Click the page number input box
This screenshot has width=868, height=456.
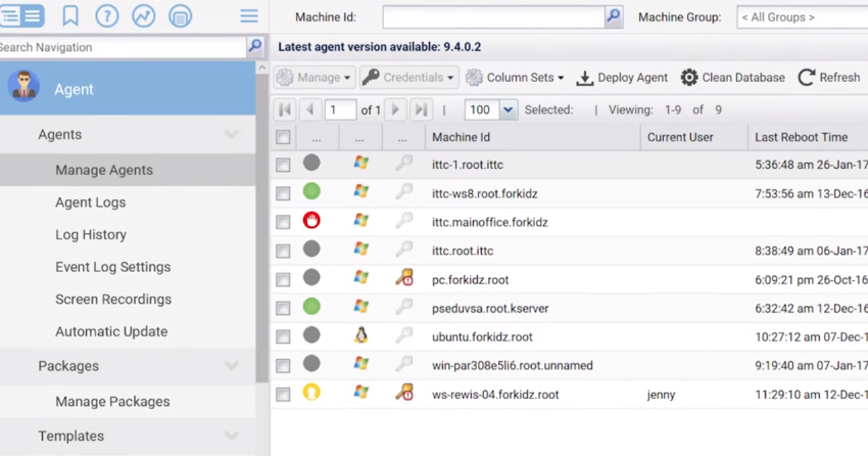340,110
